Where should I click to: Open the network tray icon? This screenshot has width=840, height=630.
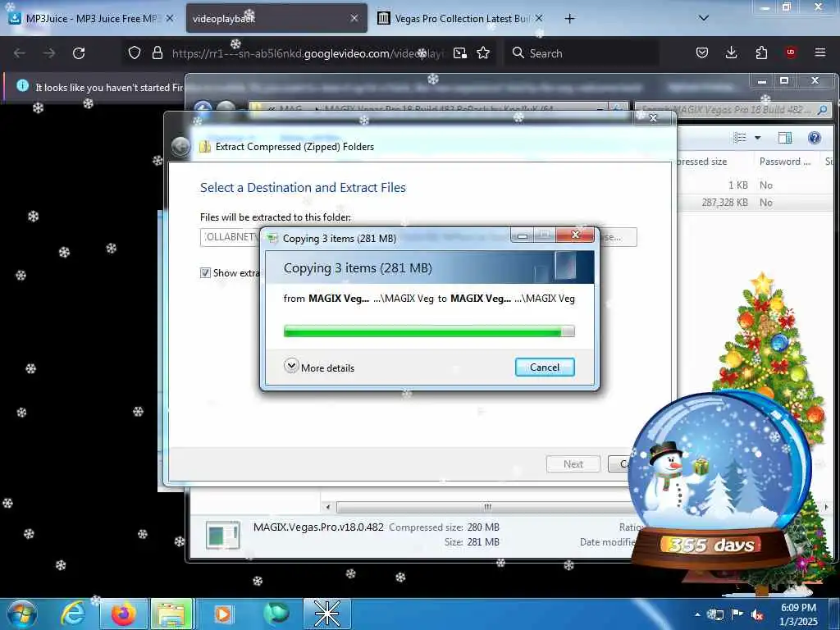coord(715,614)
